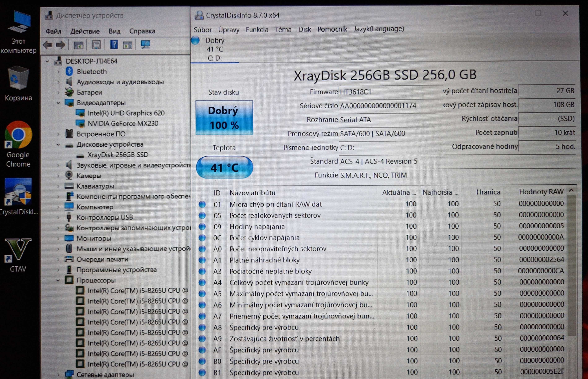The image size is (588, 379).
Task: Click the CrystalDiskInfo title bar app icon
Action: coord(199,15)
